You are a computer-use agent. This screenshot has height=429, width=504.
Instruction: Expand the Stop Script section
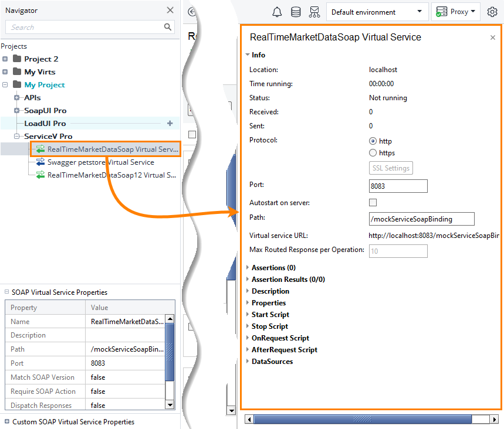coord(247,326)
